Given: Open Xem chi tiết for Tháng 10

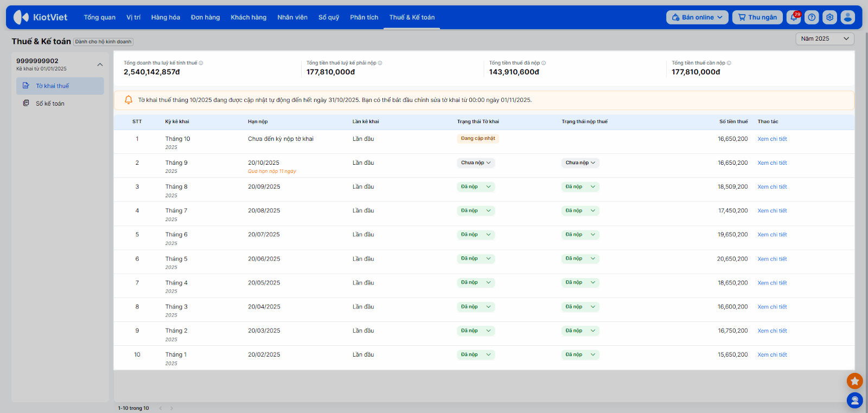Looking at the screenshot, I should tap(772, 139).
